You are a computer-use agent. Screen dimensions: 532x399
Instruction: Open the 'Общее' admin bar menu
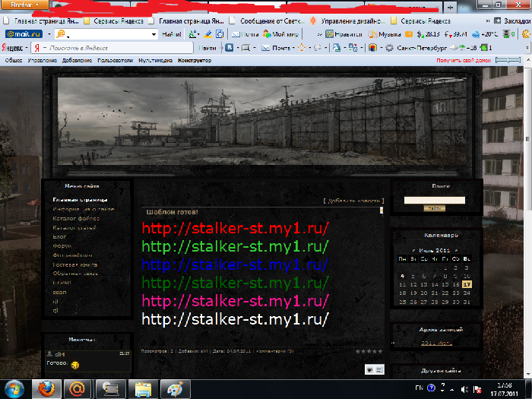click(x=14, y=60)
